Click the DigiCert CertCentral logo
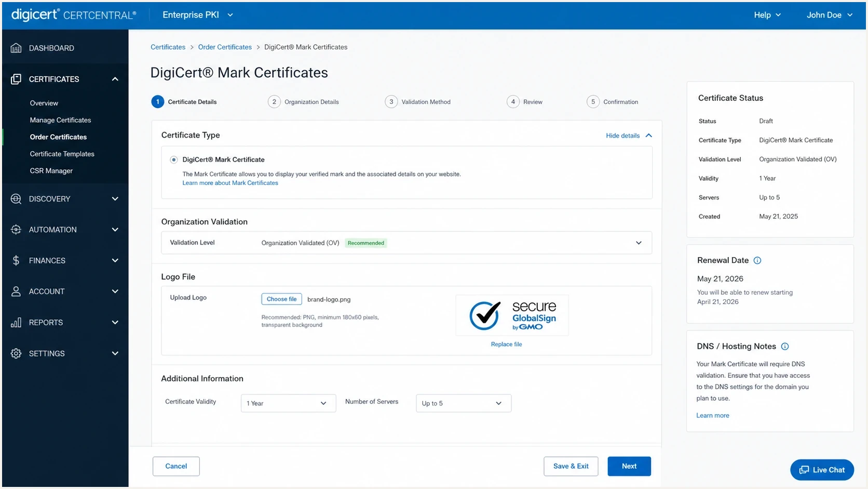This screenshot has height=489, width=868. tap(74, 15)
